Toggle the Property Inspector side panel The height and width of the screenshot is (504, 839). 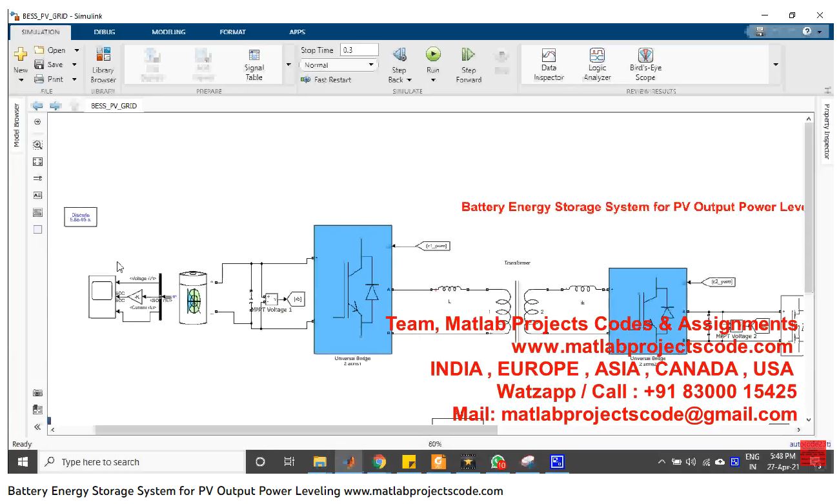tap(827, 131)
